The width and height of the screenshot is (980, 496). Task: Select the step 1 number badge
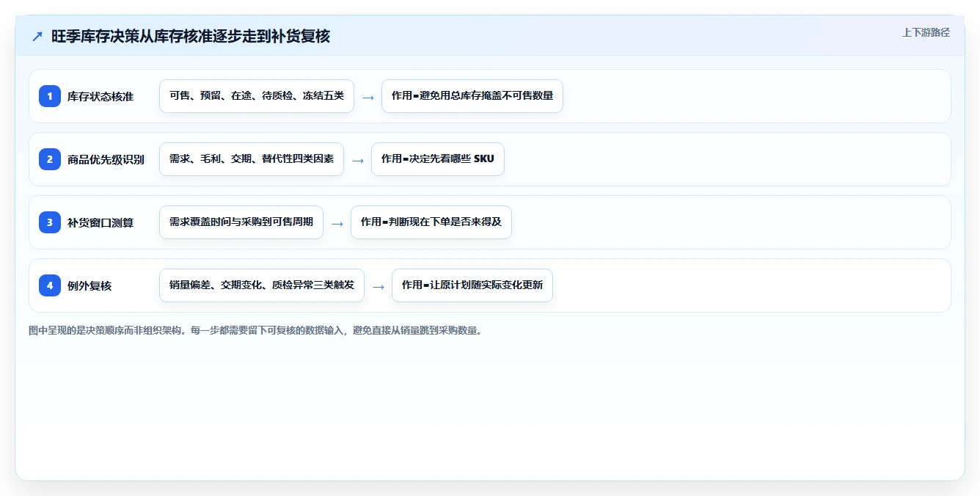pos(50,96)
